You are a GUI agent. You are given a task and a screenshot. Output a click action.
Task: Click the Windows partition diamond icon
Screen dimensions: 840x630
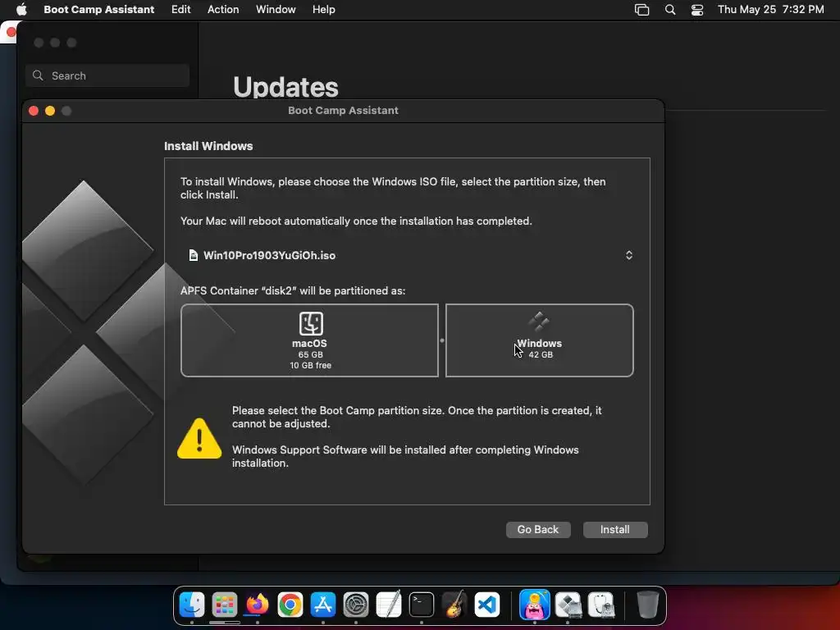539,322
